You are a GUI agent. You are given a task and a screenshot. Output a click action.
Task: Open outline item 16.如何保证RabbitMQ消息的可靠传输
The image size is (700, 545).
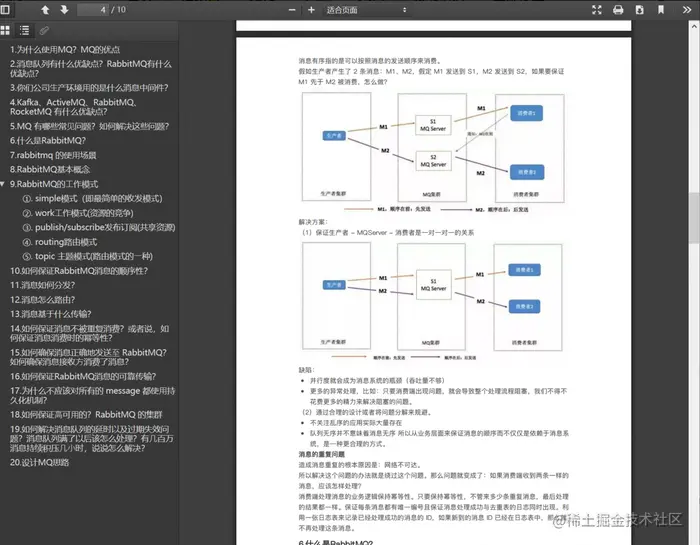[83, 377]
